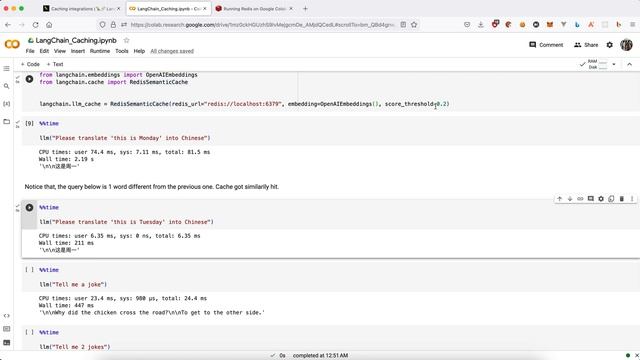Open cell editor settings gear icon
640x360 pixels.
pyautogui.click(x=601, y=199)
